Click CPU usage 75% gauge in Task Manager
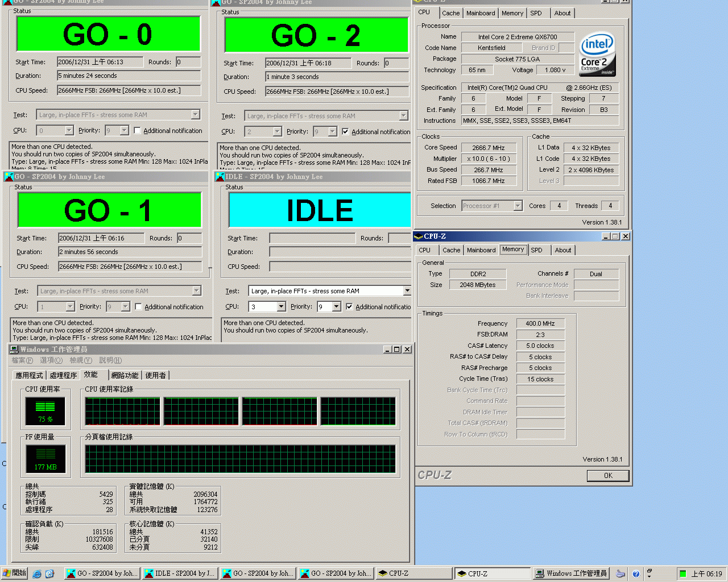Viewport: 728px width, 582px height. pos(45,411)
